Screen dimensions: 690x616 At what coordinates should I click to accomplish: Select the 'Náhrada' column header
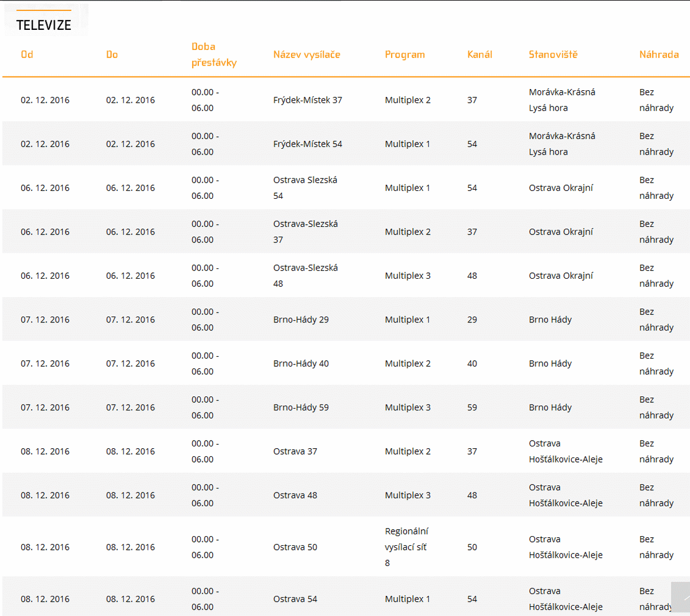pos(658,55)
